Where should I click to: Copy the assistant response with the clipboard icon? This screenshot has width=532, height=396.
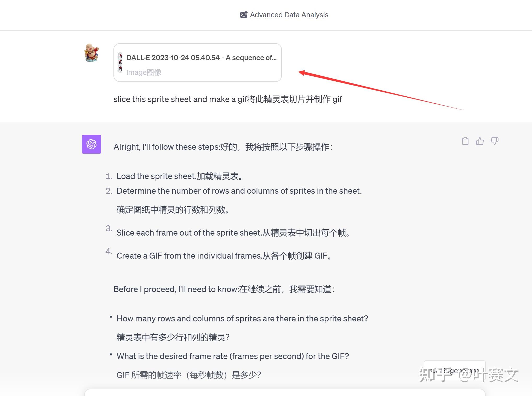(x=465, y=141)
